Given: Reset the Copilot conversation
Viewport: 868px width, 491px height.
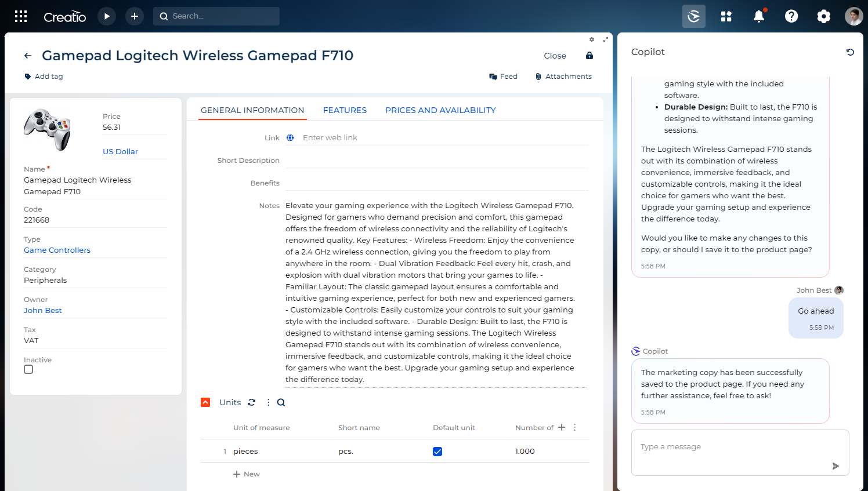Looking at the screenshot, I should tap(850, 52).
